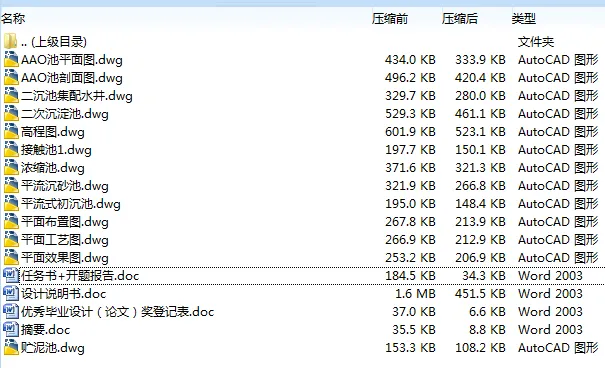Screen dimensions: 605x368
Task: Click Word 2003 type in 摘要.doc row
Action: point(550,329)
